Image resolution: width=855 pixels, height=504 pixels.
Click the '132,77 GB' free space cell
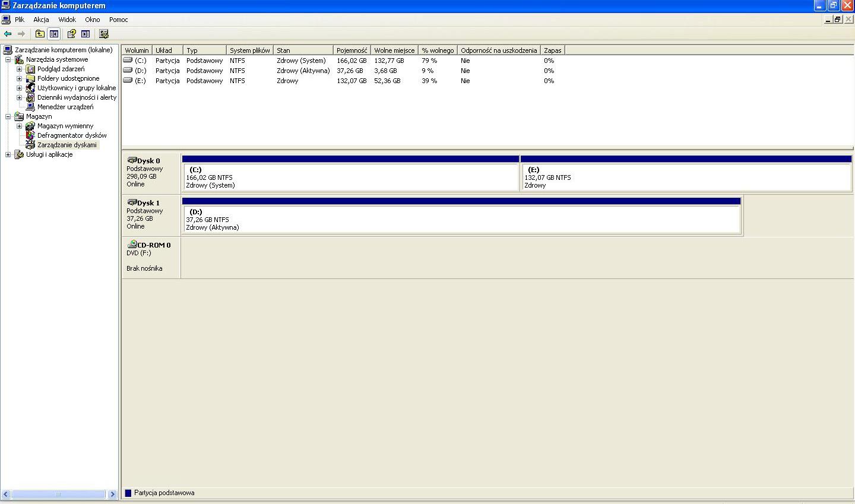click(389, 61)
